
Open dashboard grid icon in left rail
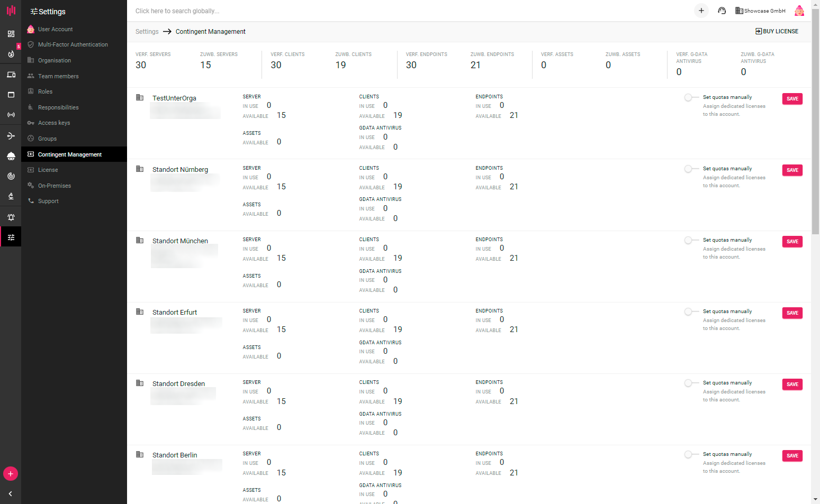11,34
